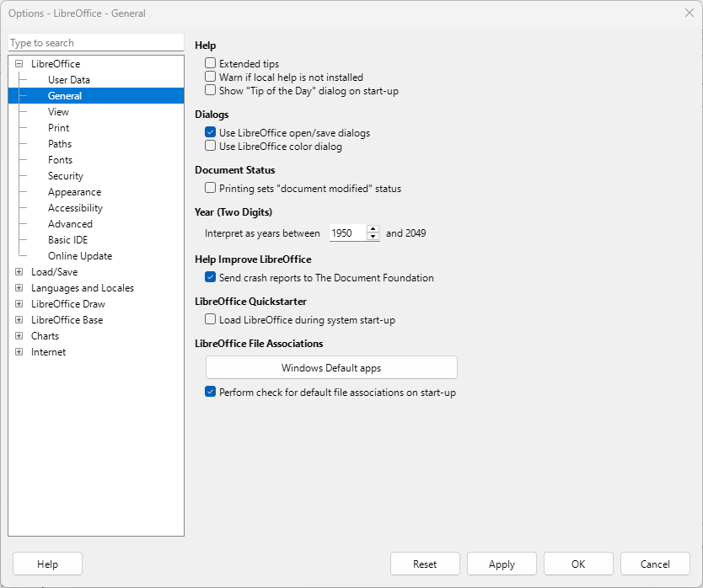
Task: Expand the Internet node
Action: (19, 352)
